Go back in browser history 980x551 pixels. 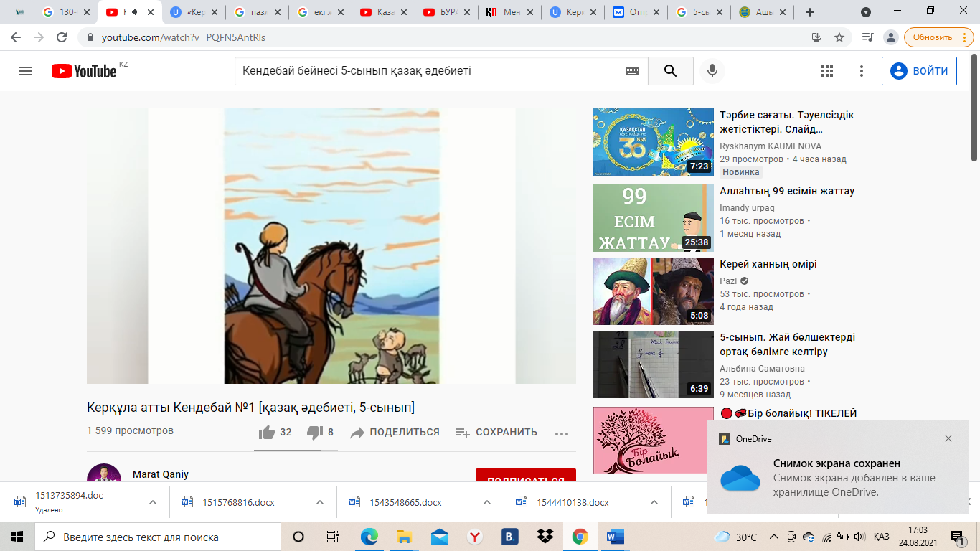16,37
